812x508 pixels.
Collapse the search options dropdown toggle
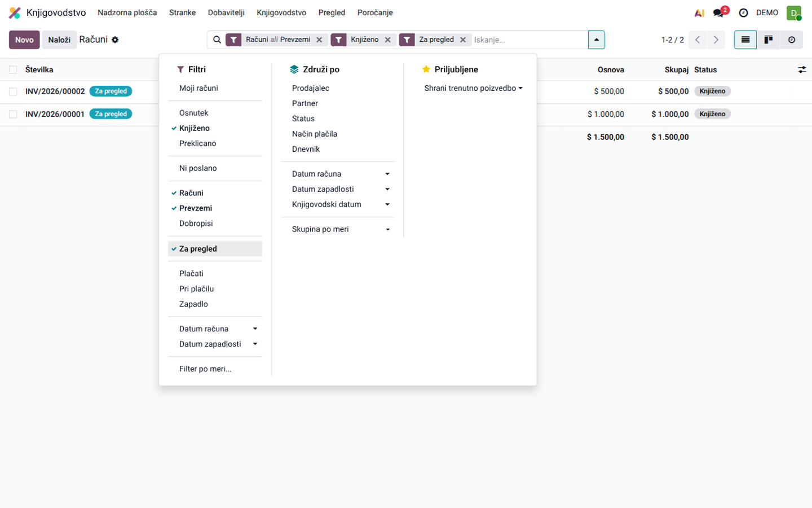click(596, 40)
